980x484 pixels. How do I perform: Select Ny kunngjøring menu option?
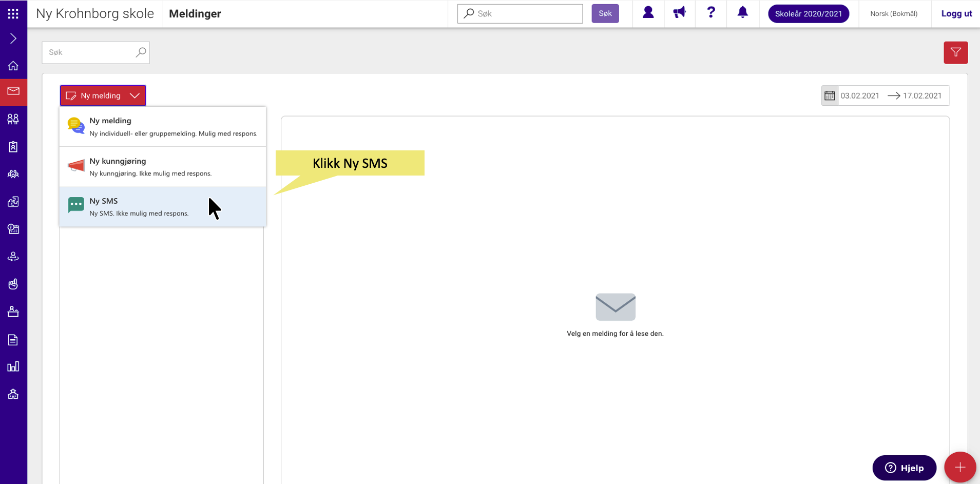tap(163, 167)
